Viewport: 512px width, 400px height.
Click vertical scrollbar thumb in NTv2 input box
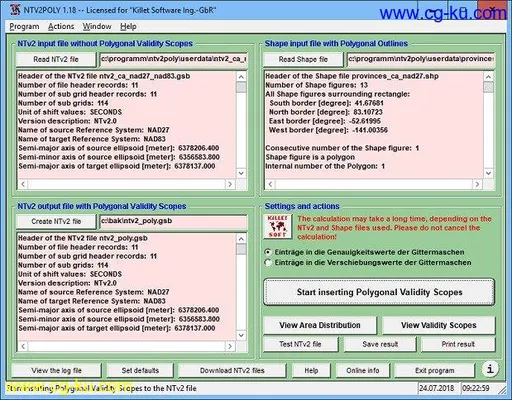(241, 87)
